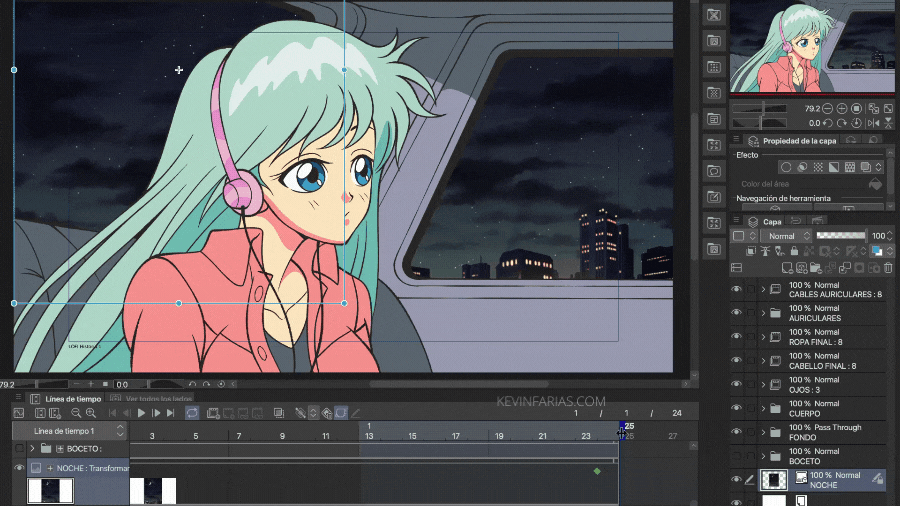This screenshot has width=900, height=506.
Task: Step to the next frame button
Action: (156, 413)
